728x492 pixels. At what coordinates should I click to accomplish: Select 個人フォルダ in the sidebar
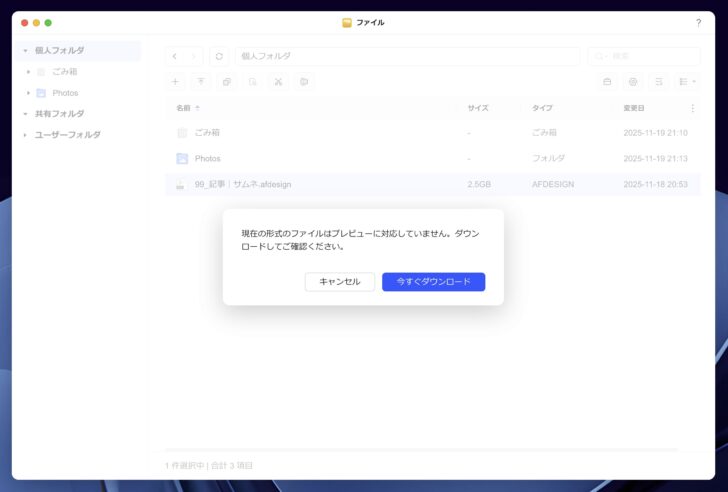[60, 51]
